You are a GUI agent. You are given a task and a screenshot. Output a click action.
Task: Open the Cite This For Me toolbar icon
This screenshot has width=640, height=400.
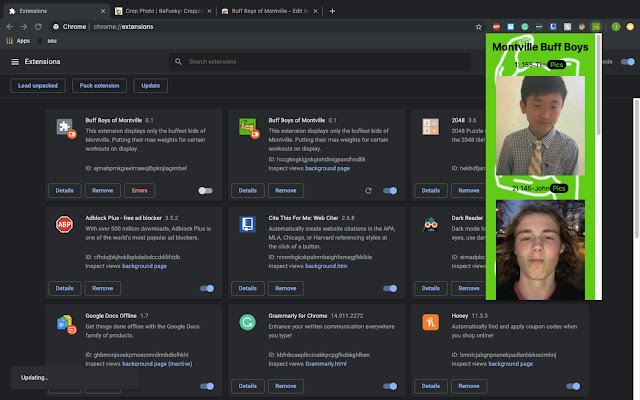pos(553,27)
